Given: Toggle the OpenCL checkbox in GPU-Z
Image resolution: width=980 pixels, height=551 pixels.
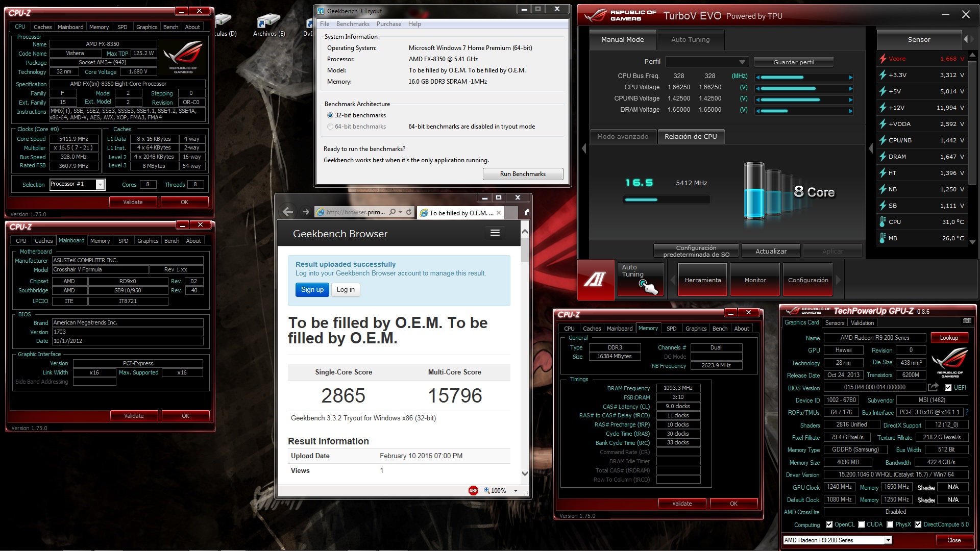Looking at the screenshot, I should 829,524.
